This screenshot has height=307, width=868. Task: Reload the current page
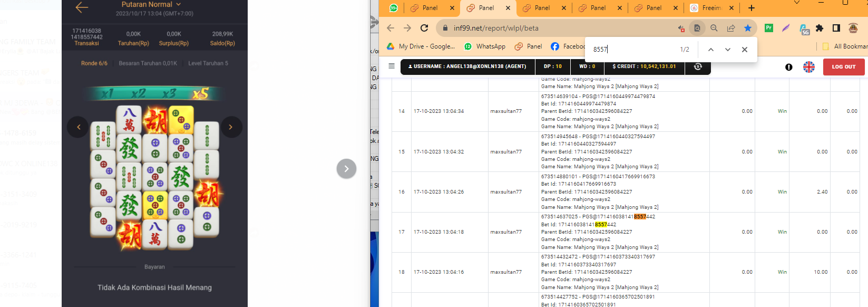click(424, 28)
